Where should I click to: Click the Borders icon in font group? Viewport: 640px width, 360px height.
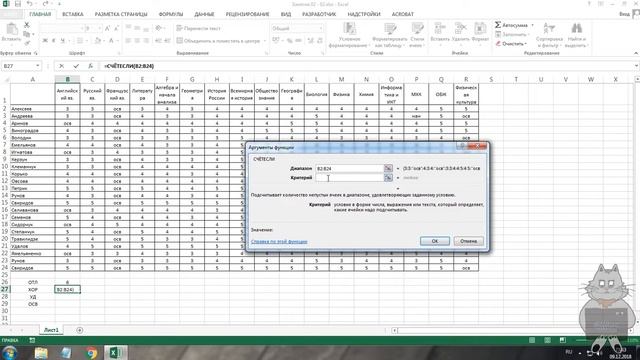point(80,41)
